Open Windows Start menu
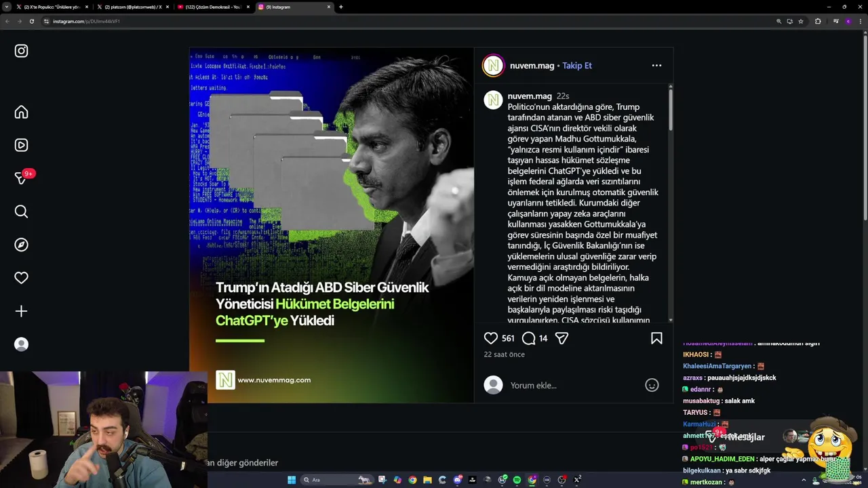 pos(292,480)
